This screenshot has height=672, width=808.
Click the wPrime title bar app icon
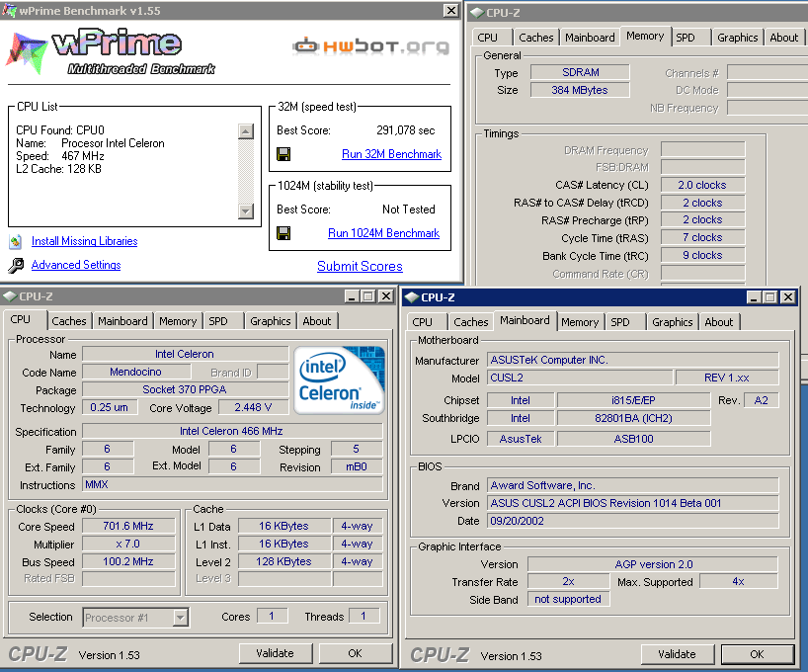9,8
